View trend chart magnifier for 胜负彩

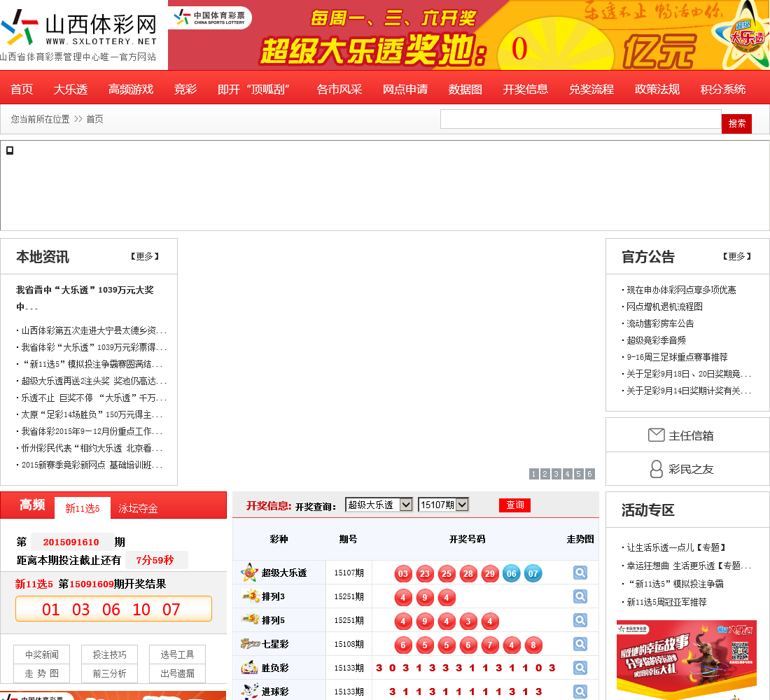point(580,668)
